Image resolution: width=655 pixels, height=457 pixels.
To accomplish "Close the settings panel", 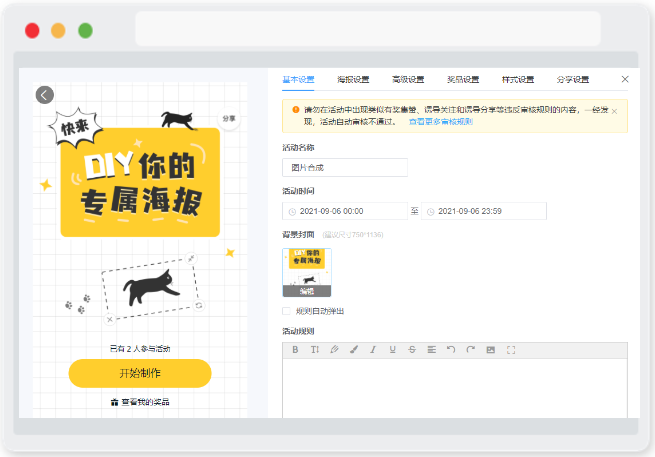I will pyautogui.click(x=625, y=79).
